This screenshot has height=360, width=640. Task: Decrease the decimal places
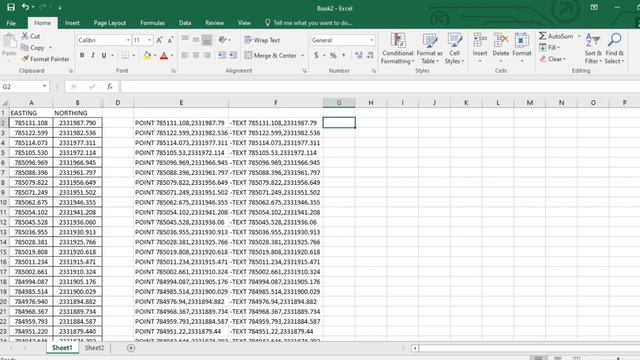pos(370,55)
